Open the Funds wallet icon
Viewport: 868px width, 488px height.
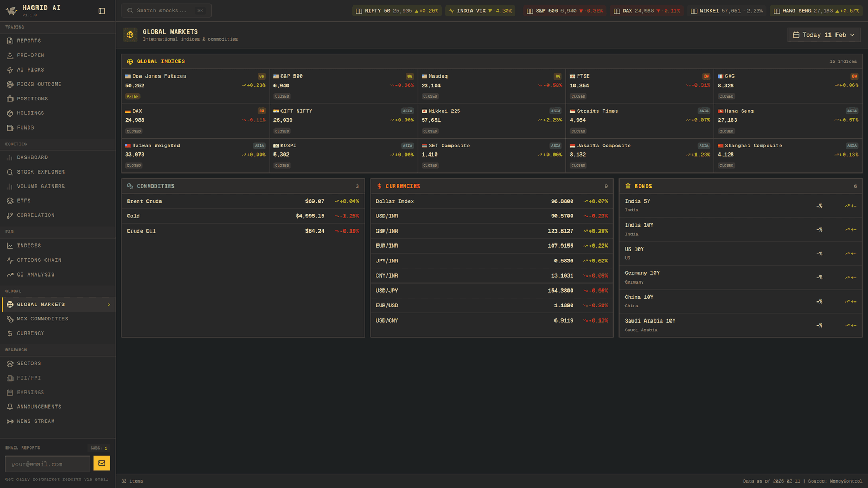click(x=10, y=127)
